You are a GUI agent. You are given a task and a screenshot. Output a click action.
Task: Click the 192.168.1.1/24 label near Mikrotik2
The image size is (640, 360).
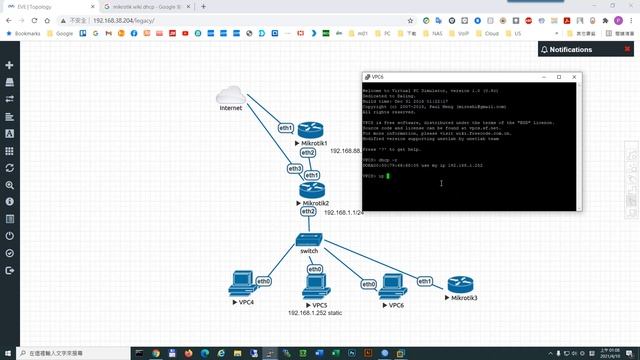point(343,213)
